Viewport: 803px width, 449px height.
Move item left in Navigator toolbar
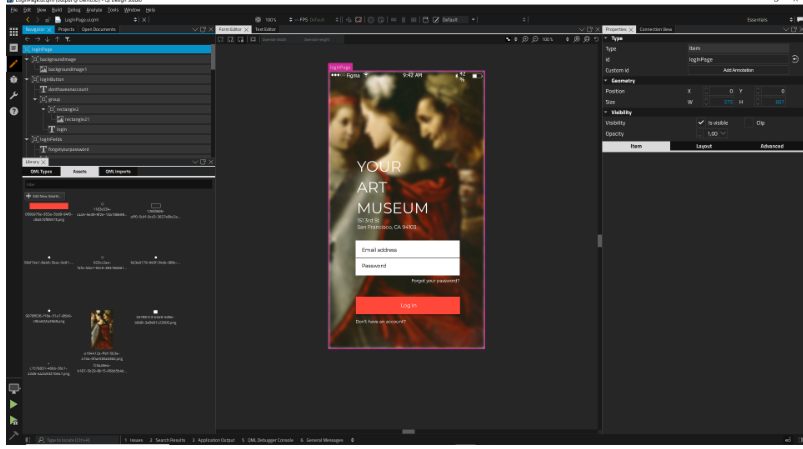[27, 39]
